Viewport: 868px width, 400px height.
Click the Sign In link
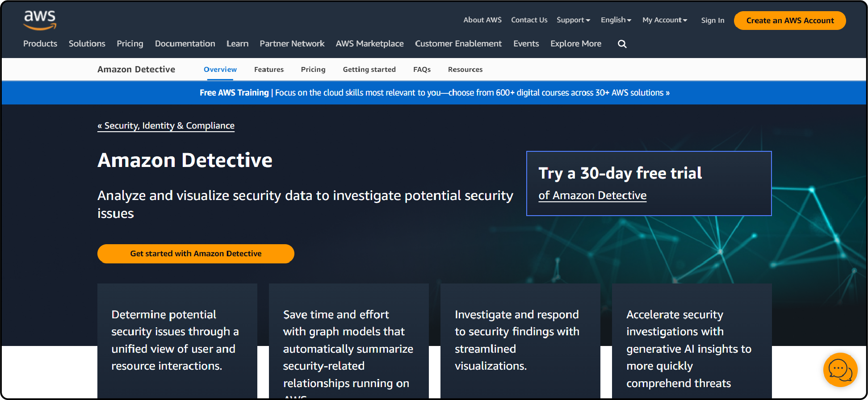tap(713, 21)
